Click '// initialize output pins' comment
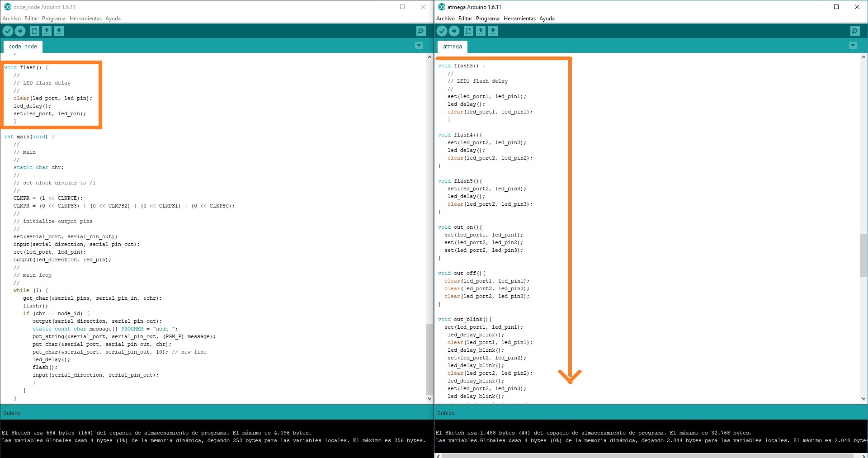The height and width of the screenshot is (458, 868). [53, 221]
